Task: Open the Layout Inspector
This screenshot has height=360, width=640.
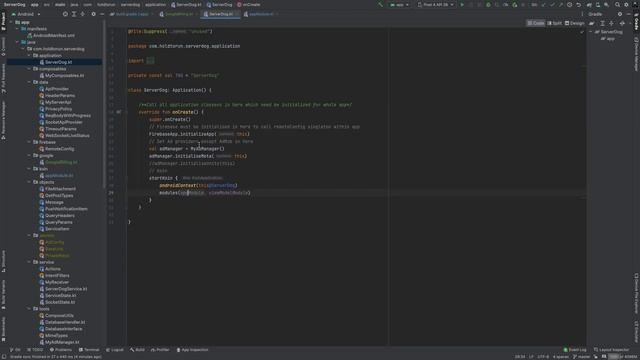Action: pos(611,350)
